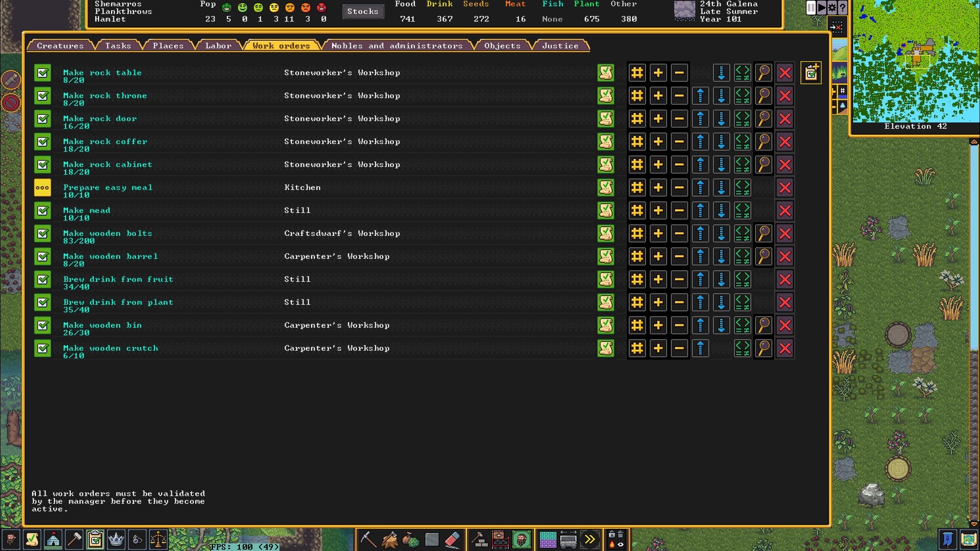Switch to the Labor tab
This screenshot has width=980, height=551.
(218, 46)
